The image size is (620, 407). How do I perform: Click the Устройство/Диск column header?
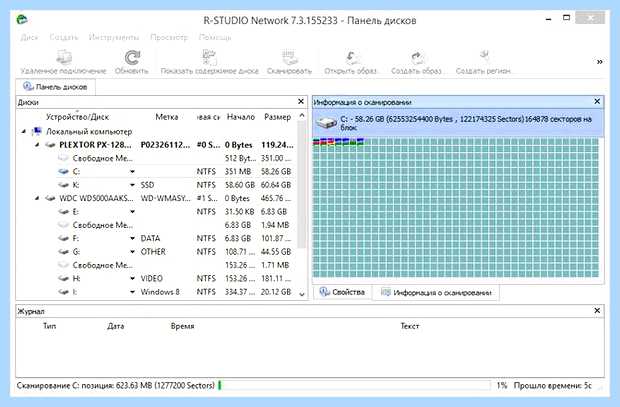(78, 117)
